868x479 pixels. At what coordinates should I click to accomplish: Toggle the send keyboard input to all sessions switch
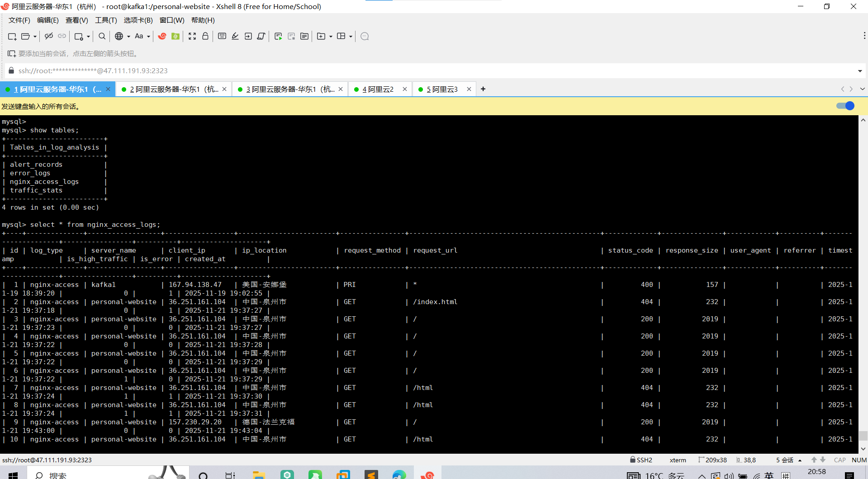pos(845,106)
